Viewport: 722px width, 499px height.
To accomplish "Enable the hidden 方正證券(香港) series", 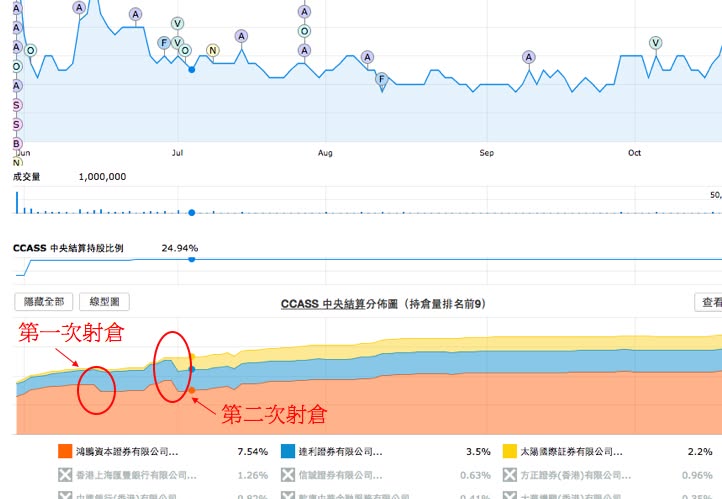I will [510, 475].
